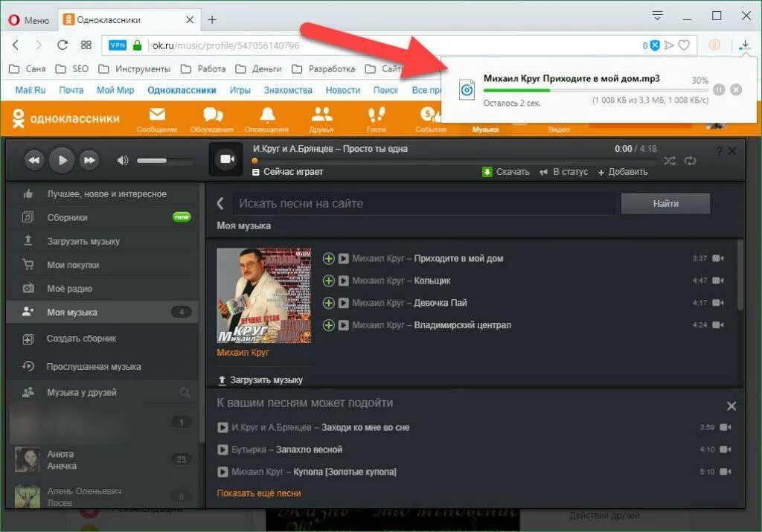Cancel the mp3 download
Viewport: 762px width, 532px height.
pos(736,90)
